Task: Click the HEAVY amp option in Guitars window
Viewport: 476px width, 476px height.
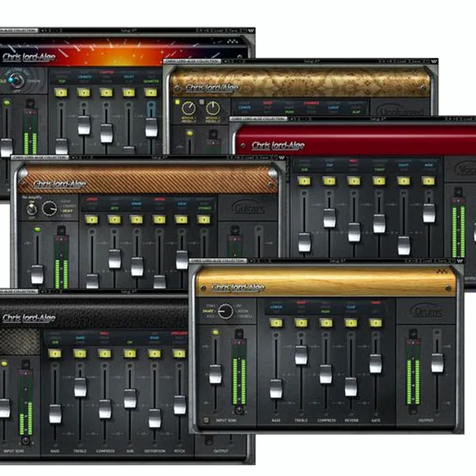Action: pyautogui.click(x=67, y=211)
